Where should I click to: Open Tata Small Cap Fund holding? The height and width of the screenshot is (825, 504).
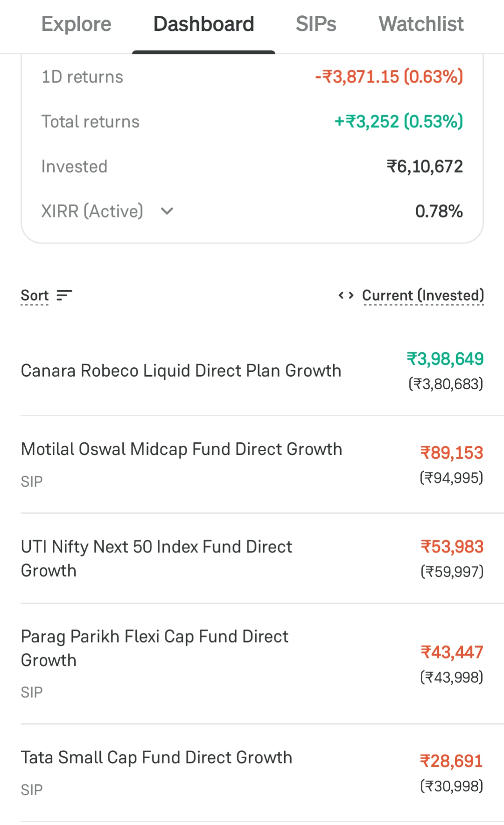[x=156, y=758]
